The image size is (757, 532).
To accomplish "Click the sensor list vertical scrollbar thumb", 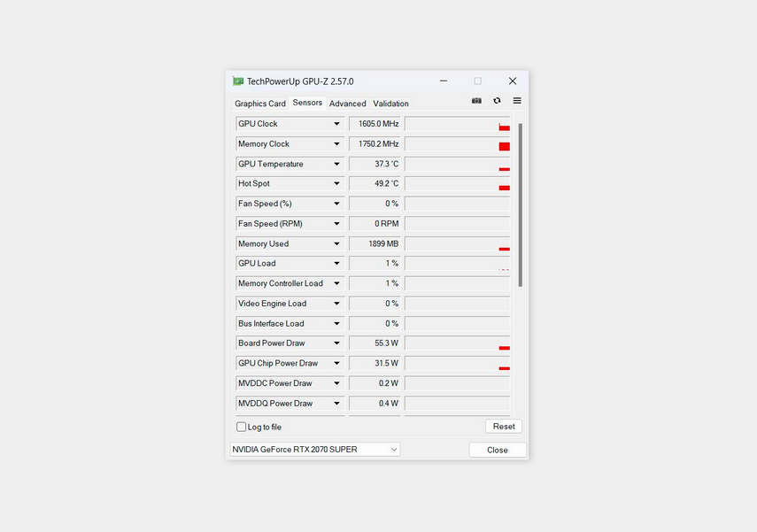I will tap(520, 205).
